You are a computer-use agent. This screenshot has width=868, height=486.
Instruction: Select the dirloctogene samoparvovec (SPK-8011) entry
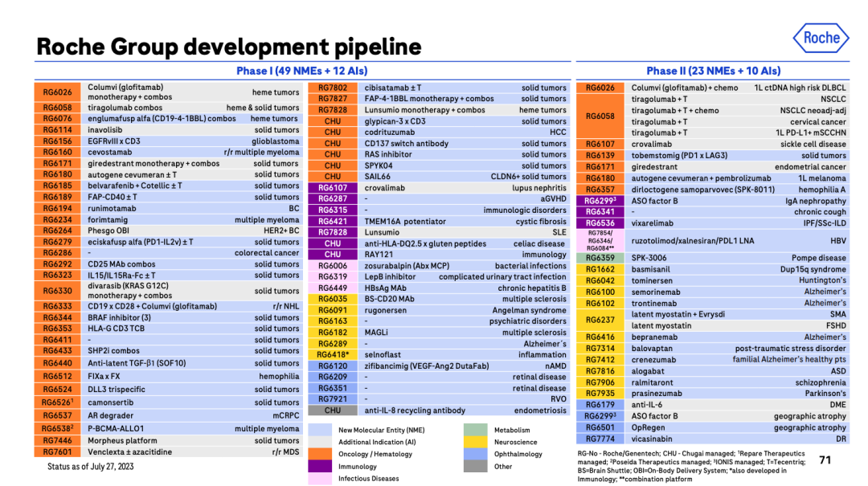pyautogui.click(x=703, y=190)
